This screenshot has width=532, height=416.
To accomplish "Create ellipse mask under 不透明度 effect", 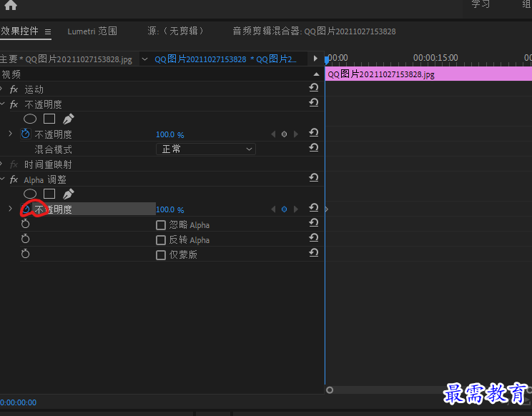I will 30,119.
